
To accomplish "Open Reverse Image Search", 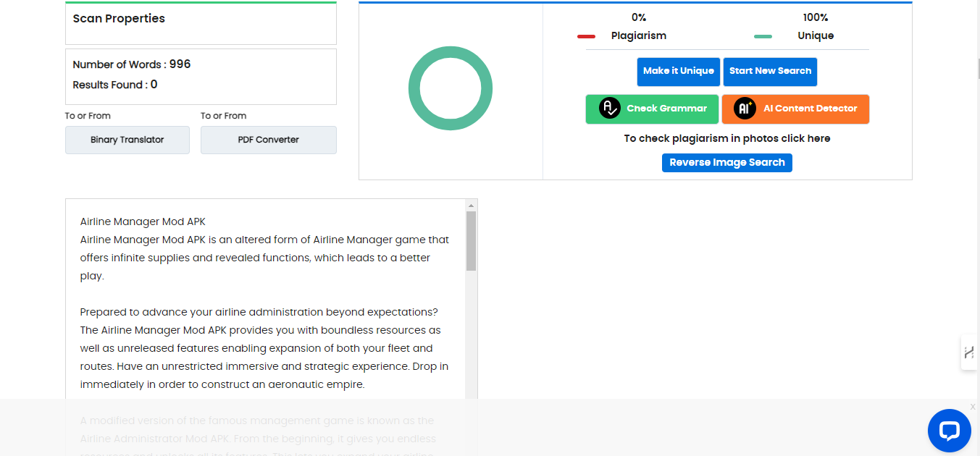I will click(726, 163).
